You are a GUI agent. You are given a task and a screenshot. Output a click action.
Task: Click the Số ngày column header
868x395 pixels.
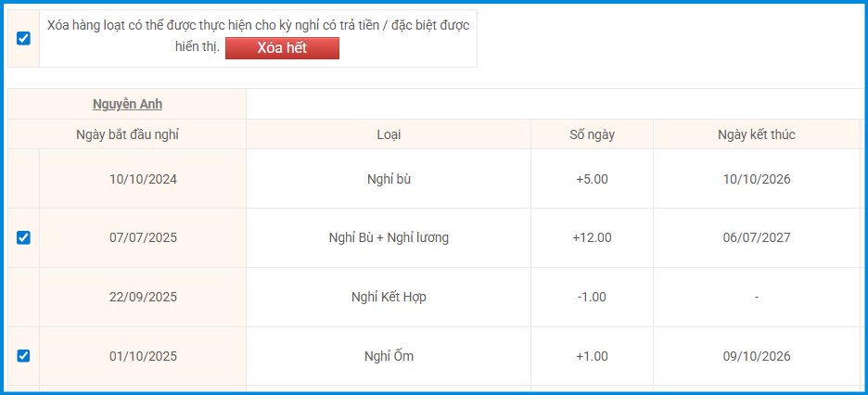[x=592, y=134]
